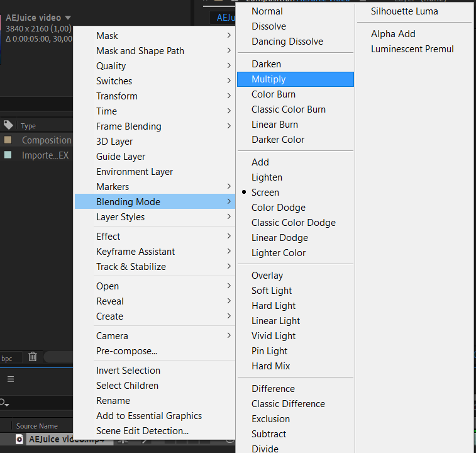Click the timeline search magnifier dropdown
Viewport: 476px width, 453px height.
[x=5, y=403]
